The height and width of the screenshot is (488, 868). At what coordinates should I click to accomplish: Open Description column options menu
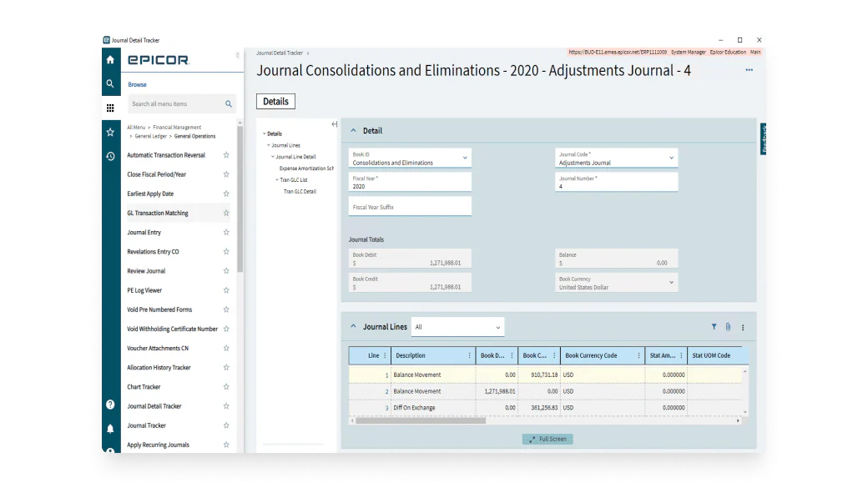469,355
